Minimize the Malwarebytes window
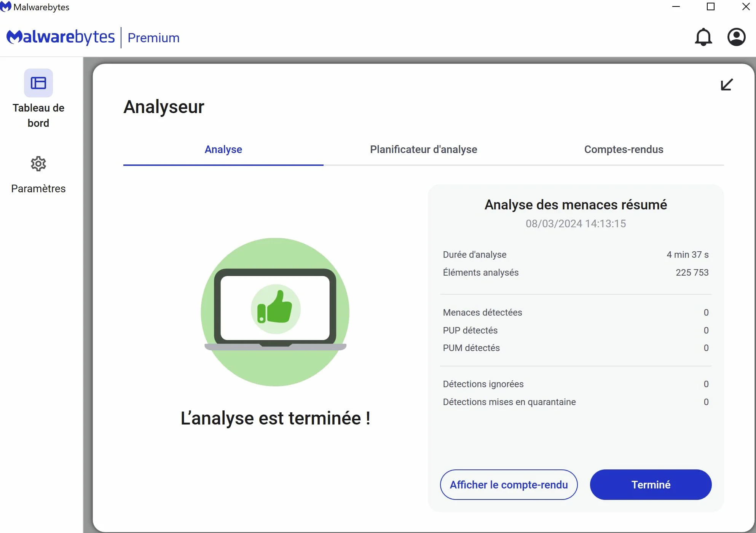Viewport: 756px width, 533px height. pyautogui.click(x=676, y=7)
